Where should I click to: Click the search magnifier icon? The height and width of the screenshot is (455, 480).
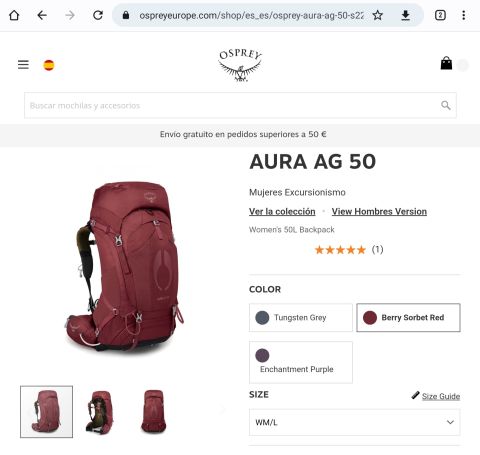[x=446, y=105]
